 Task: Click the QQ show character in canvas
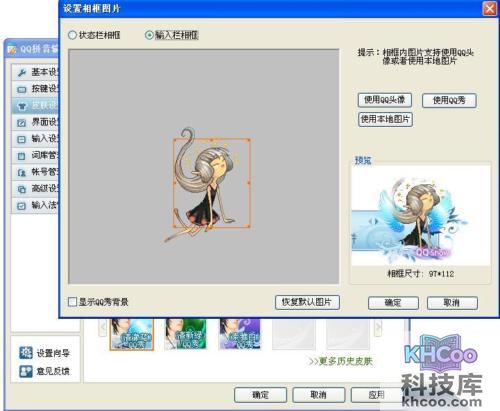point(207,185)
